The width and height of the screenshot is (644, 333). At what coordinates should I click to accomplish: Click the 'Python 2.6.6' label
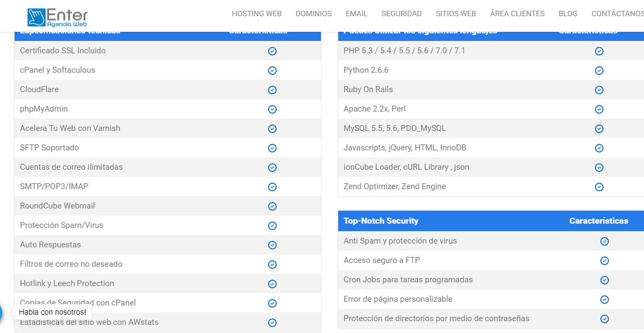(x=366, y=70)
